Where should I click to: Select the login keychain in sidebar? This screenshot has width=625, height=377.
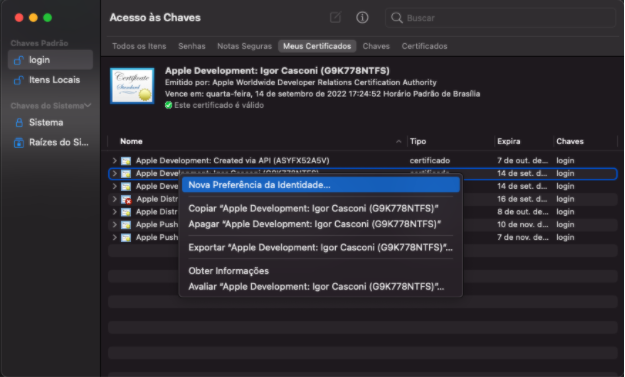click(50, 60)
